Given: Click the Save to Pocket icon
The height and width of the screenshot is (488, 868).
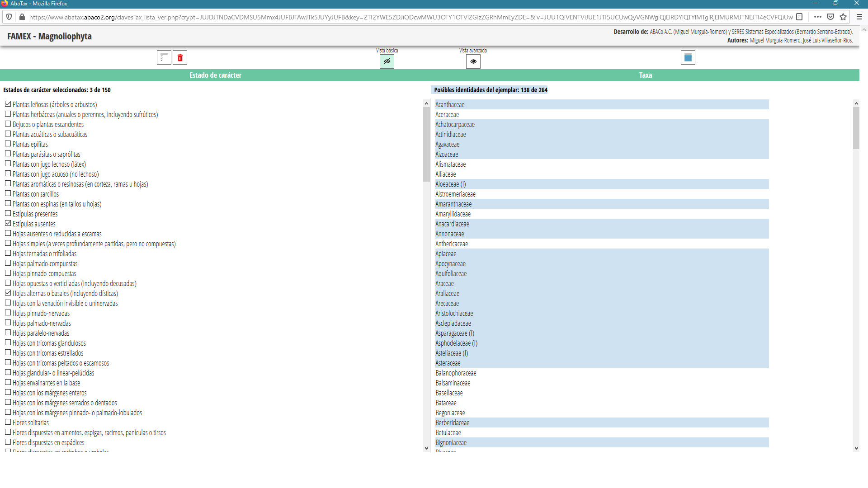Looking at the screenshot, I should tap(830, 17).
